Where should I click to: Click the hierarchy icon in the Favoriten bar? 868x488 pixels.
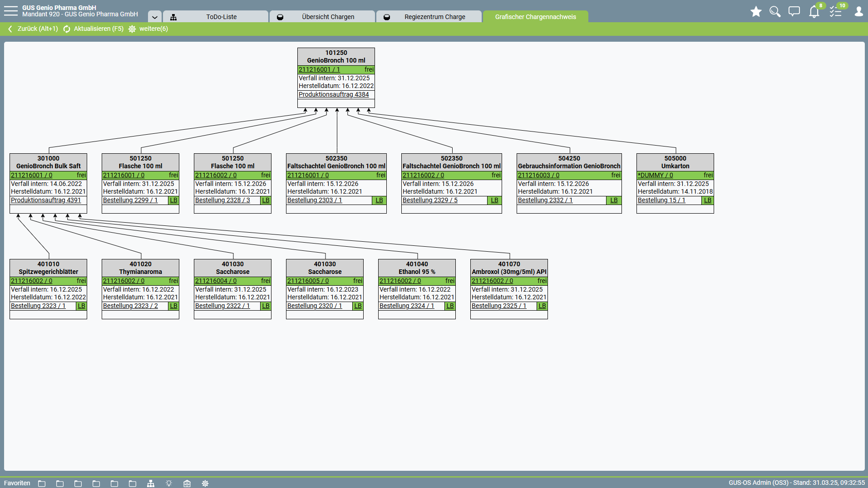[151, 483]
